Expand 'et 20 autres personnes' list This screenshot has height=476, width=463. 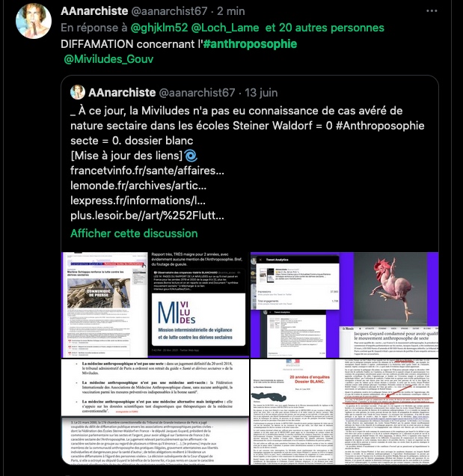pos(325,28)
